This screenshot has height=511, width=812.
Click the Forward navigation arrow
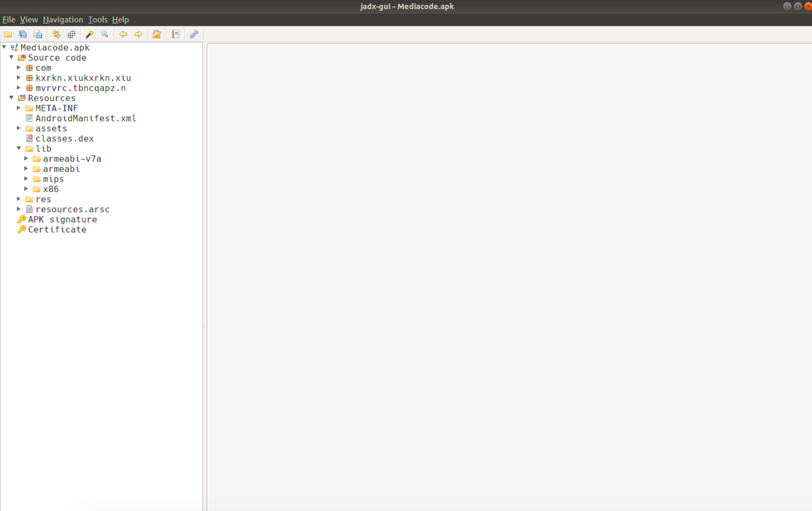point(138,34)
